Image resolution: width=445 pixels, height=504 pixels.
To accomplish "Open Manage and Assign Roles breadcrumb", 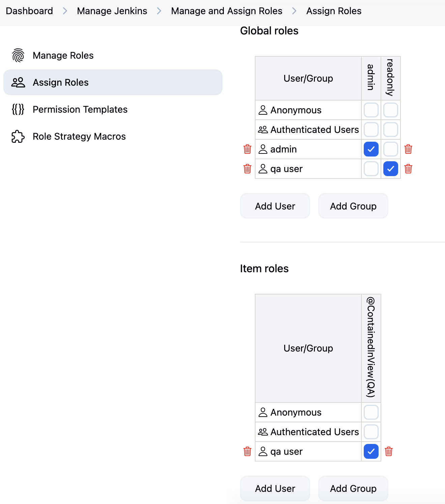I will [x=227, y=11].
